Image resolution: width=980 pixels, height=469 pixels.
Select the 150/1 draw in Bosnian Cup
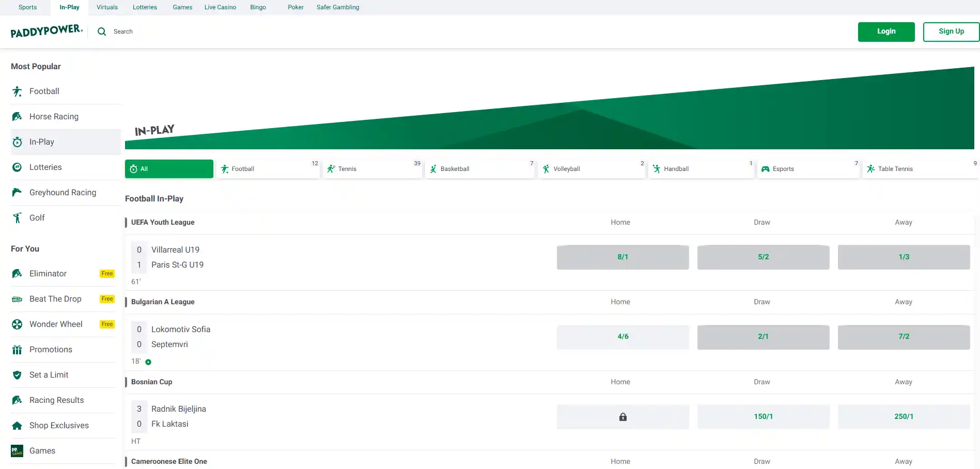[764, 417]
